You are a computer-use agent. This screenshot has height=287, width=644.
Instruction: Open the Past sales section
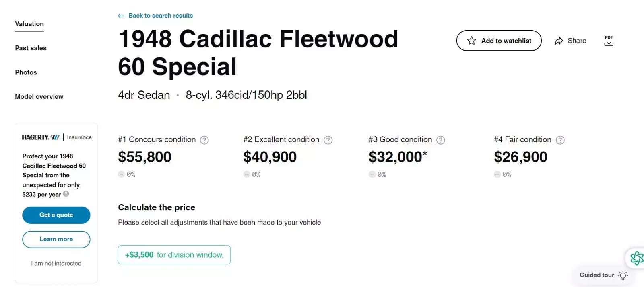click(x=30, y=48)
